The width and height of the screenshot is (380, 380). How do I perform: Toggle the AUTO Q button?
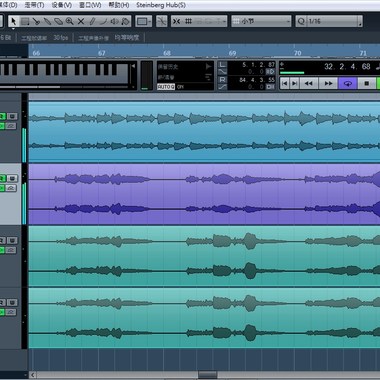(x=166, y=87)
